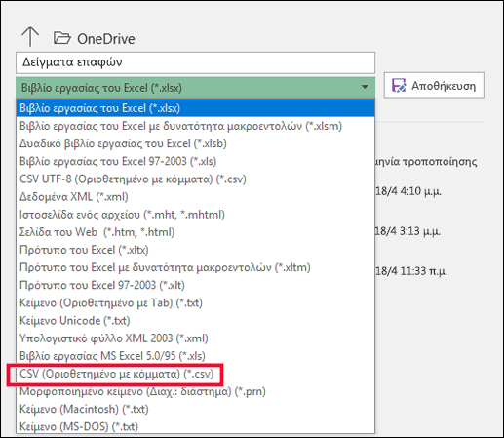Click the 18/4 11:33 π.μ. date entry

(x=411, y=271)
